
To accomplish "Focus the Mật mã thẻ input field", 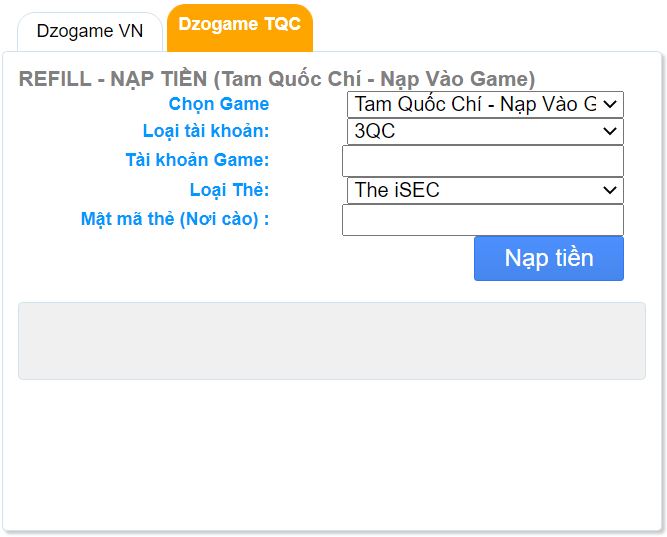I will (483, 220).
